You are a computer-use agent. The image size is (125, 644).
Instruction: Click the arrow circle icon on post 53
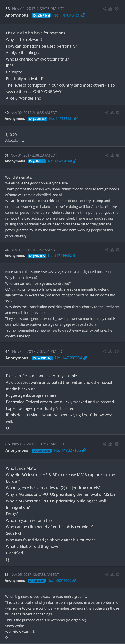117,9
